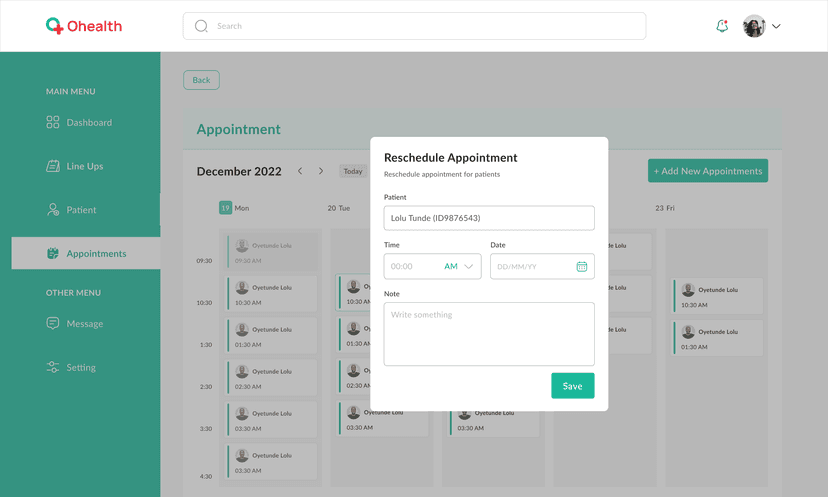Expand the AM/PM time dropdown
The image size is (828, 497).
[468, 267]
